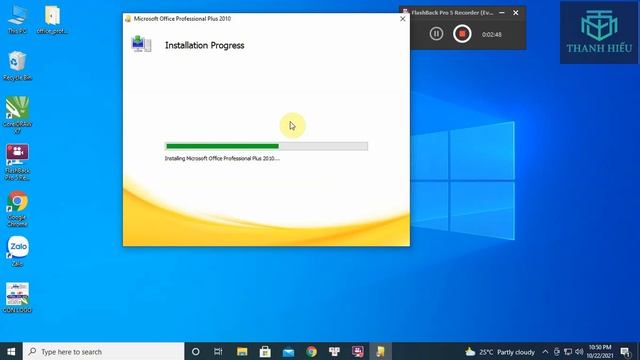Image resolution: width=640 pixels, height=360 pixels.
Task: Click the "Installation Progress" heading
Action: (x=204, y=45)
